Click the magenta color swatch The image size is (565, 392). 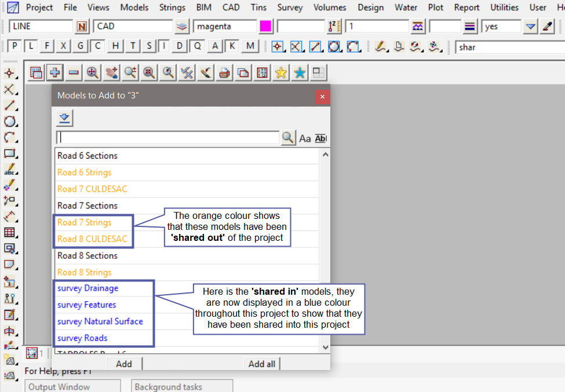point(266,27)
